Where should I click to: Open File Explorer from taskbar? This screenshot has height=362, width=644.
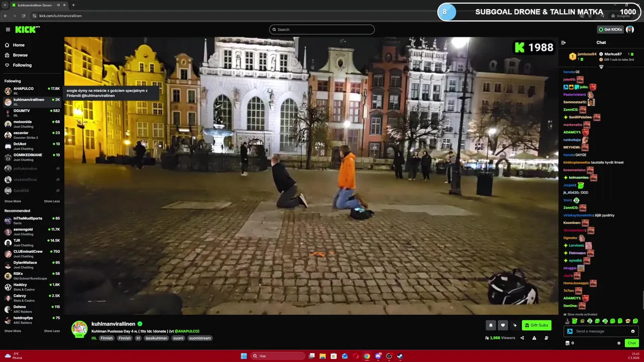coord(323,356)
